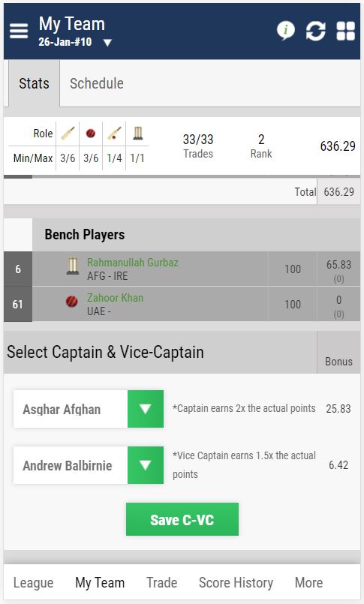Click the ball icon beside Zahoor Khan
Viewport: 364px width, 604px height.
72,301
